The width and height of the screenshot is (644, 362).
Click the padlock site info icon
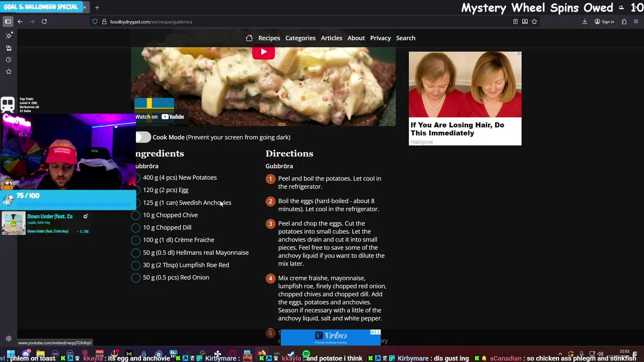(x=104, y=22)
